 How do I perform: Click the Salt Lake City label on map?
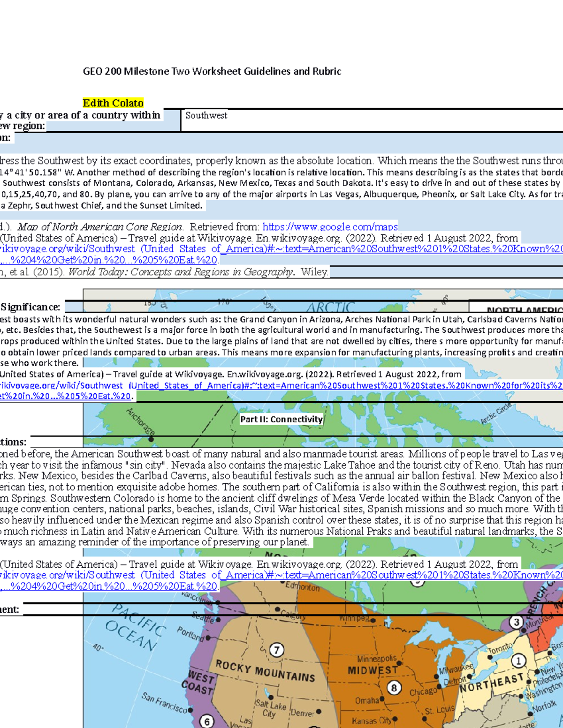coord(268,706)
